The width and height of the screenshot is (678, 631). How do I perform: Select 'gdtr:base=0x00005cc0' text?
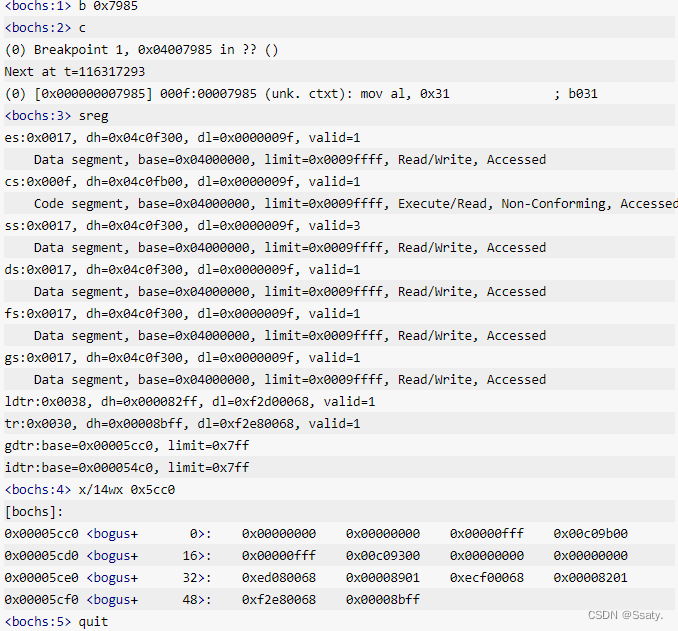pos(79,445)
